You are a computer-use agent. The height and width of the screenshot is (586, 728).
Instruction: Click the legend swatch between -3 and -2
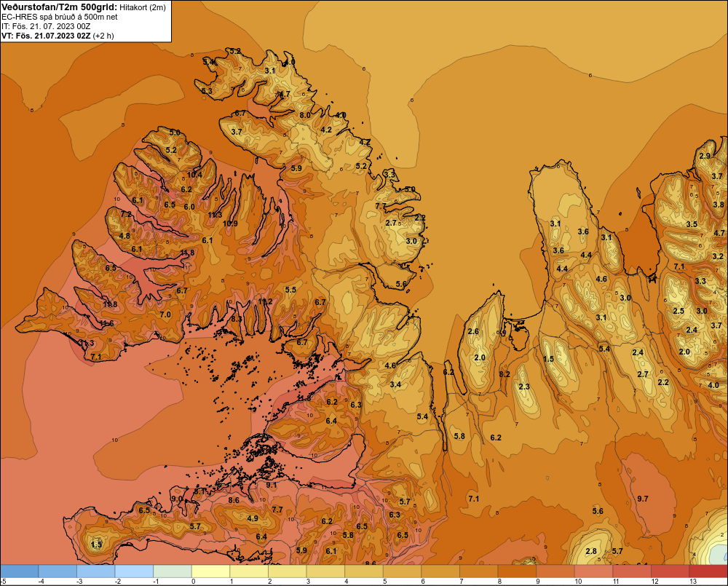[x=96, y=571]
